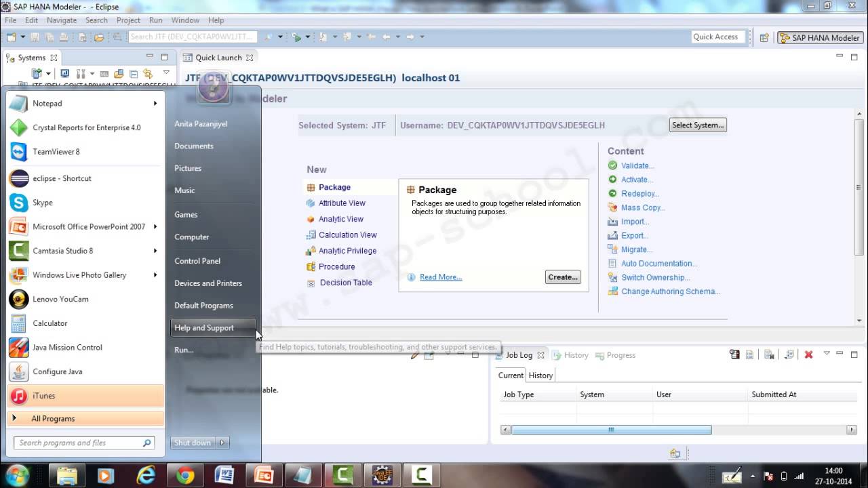Image resolution: width=868 pixels, height=488 pixels.
Task: Open Google Chrome from the taskbar
Action: (185, 475)
